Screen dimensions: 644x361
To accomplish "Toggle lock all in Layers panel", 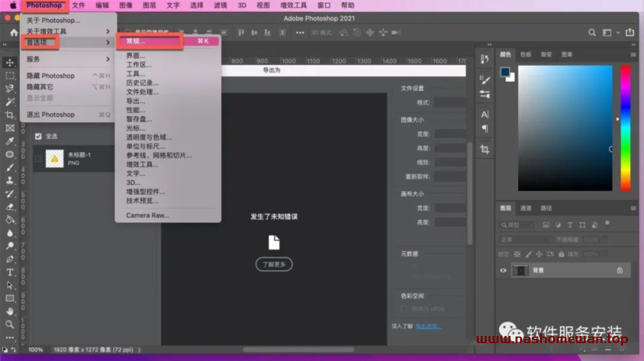I will 561,254.
